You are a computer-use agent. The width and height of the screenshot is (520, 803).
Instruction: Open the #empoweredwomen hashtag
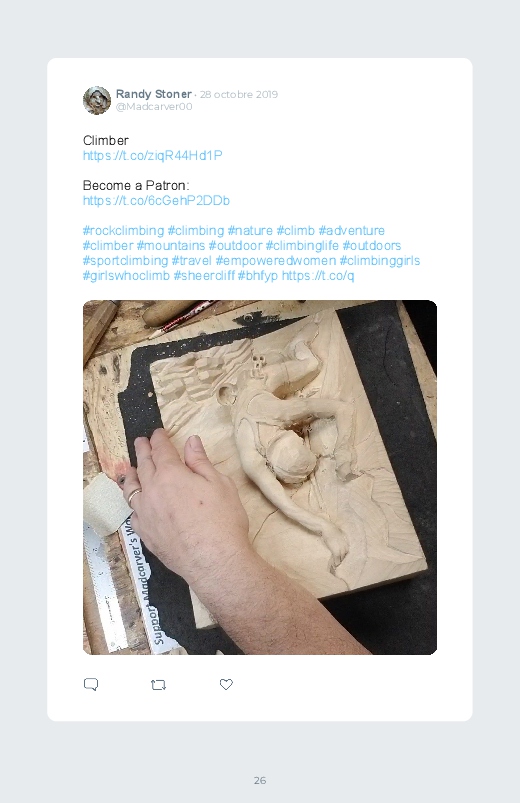coord(276,261)
